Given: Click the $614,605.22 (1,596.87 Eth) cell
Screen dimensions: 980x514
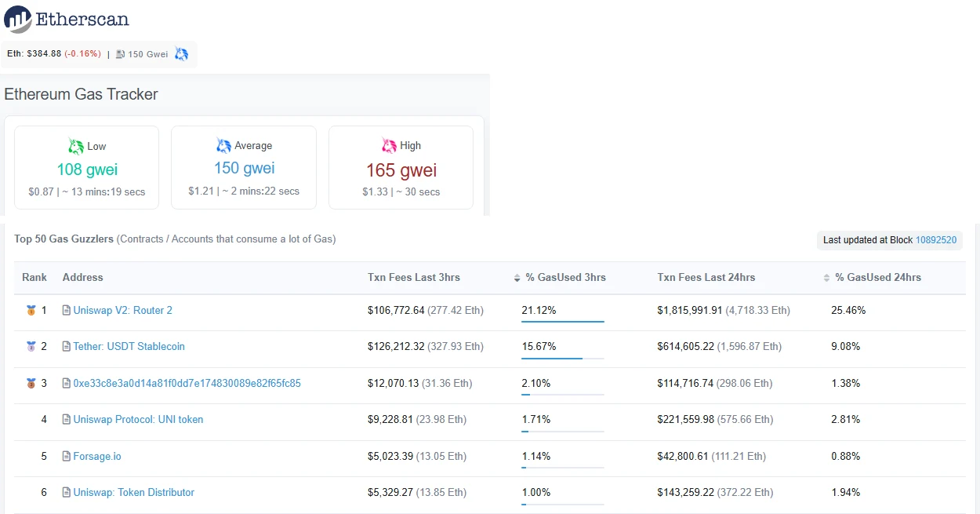Looking at the screenshot, I should click(x=720, y=347).
